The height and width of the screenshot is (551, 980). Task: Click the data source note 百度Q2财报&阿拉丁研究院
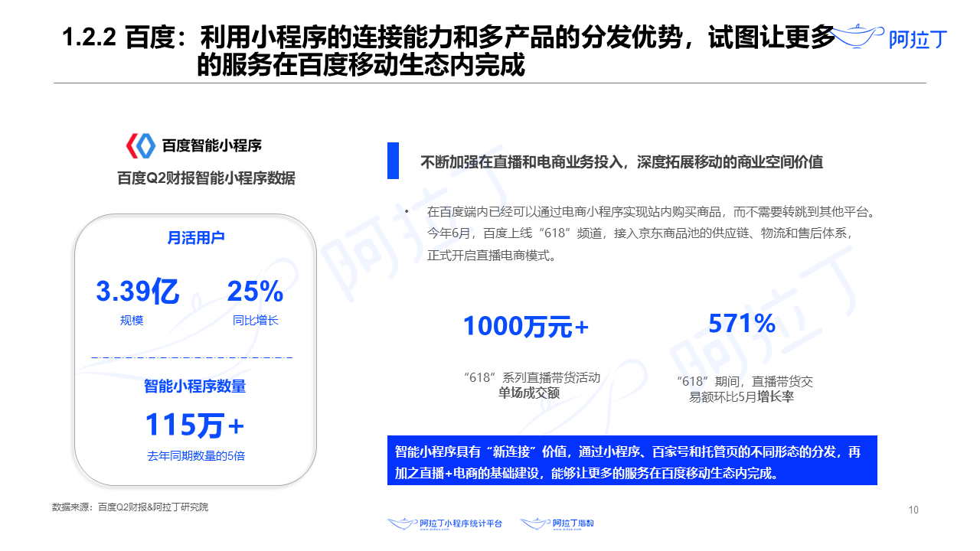(132, 505)
